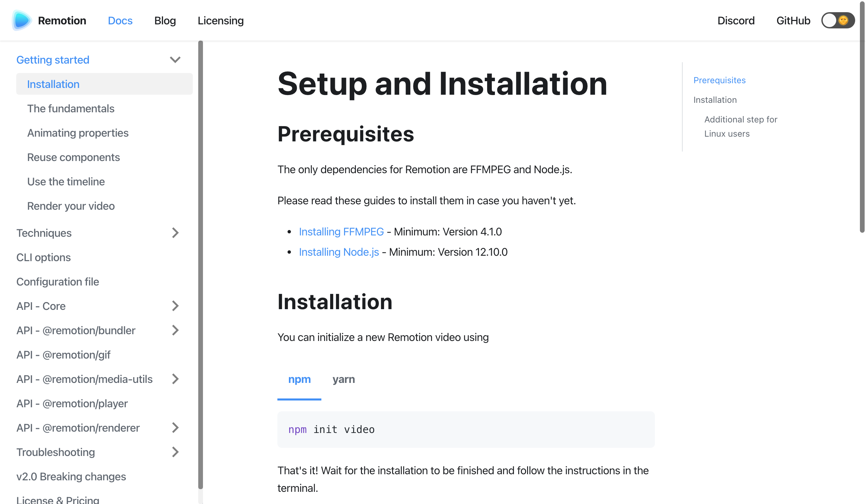Open CLI options in sidebar
866x504 pixels.
click(x=44, y=257)
